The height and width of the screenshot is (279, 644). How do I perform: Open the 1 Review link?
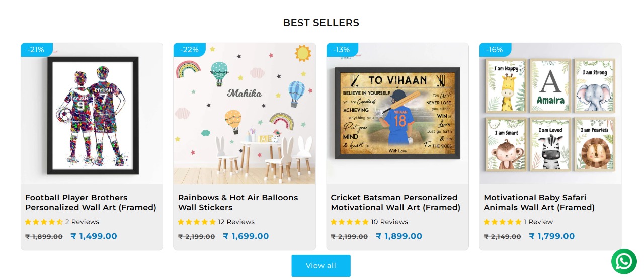tap(538, 222)
